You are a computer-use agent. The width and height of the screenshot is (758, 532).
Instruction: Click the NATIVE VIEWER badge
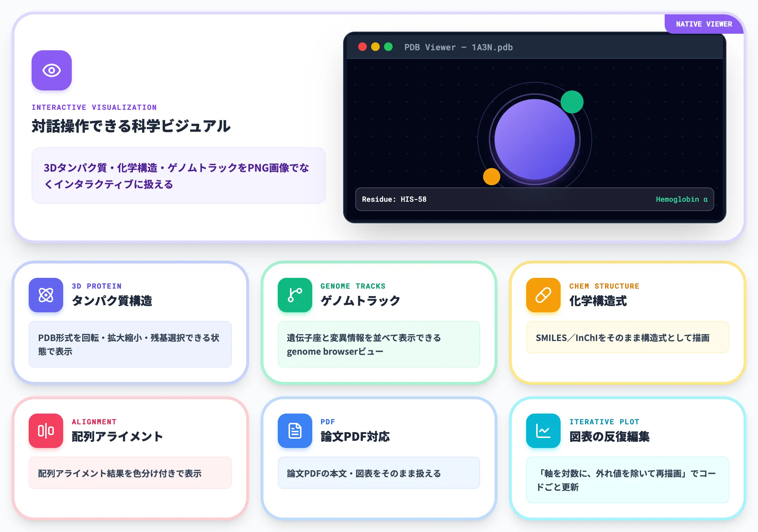704,24
